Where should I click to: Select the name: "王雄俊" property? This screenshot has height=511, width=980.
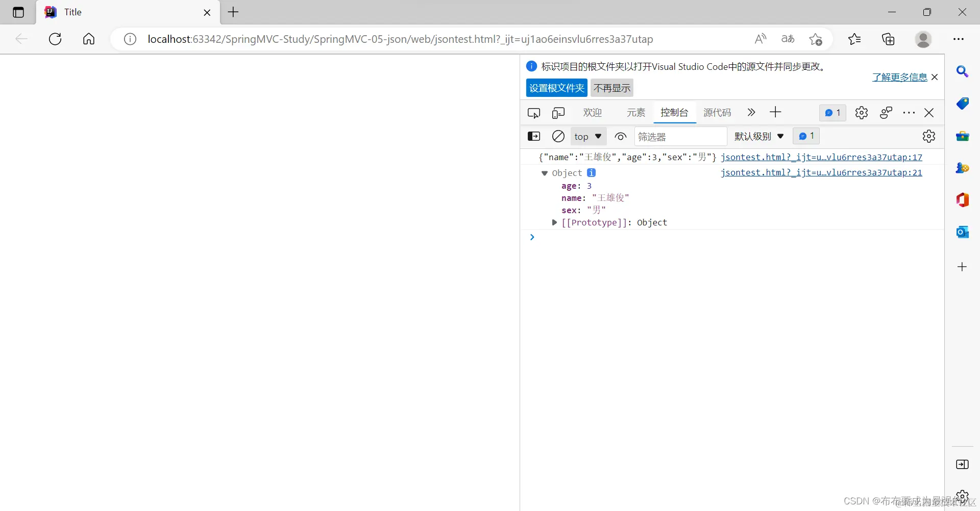tap(595, 198)
